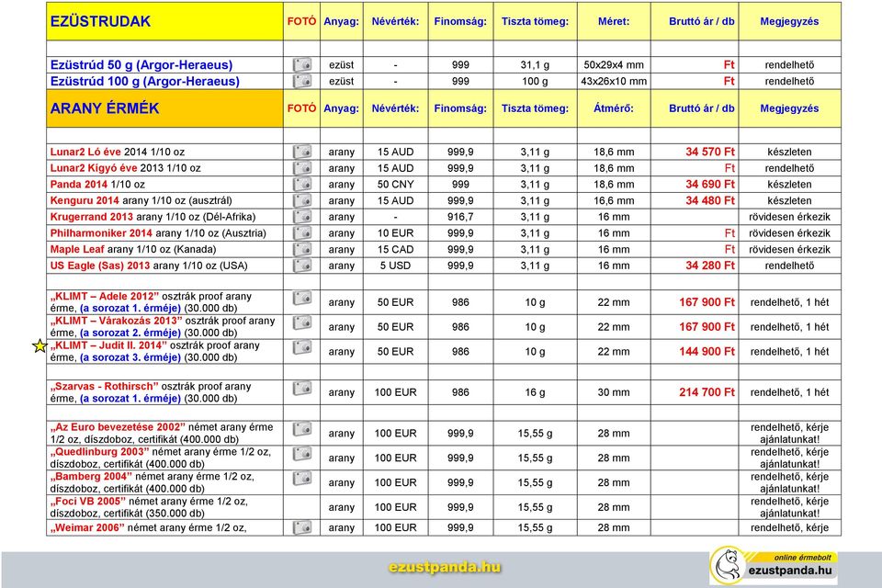Click the face value "15 CAD"

coord(395,249)
